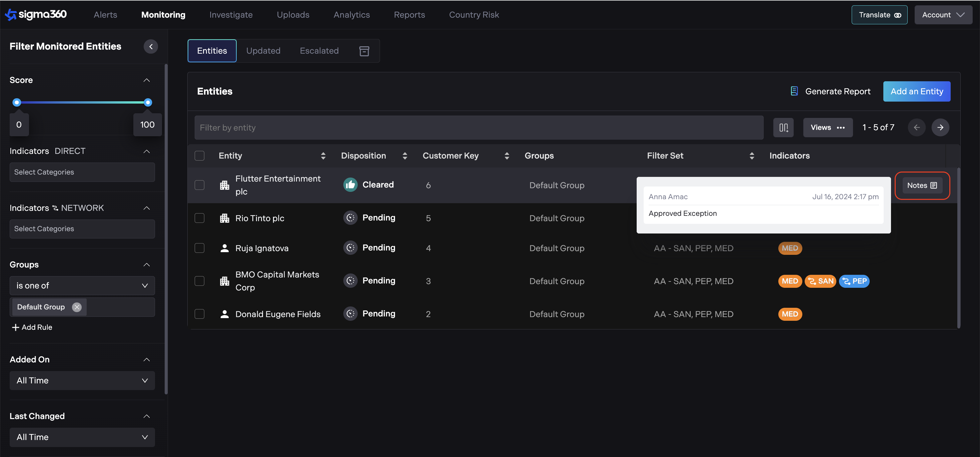Check the Rio Tinto plc row
The width and height of the screenshot is (980, 457).
(x=199, y=218)
